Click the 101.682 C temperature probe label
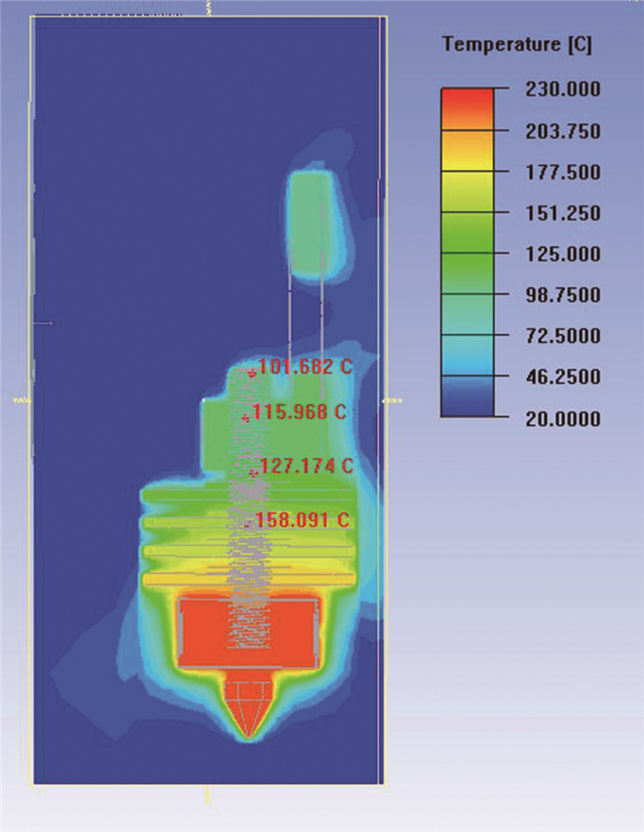 (305, 366)
